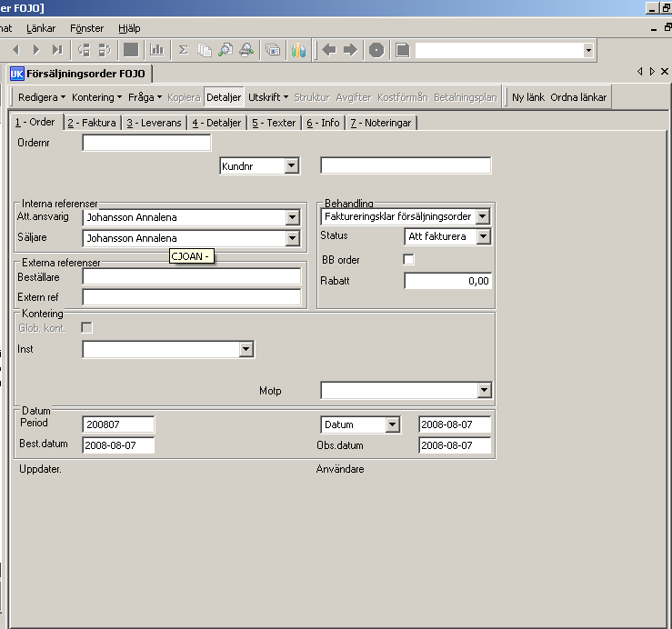Jump to last record icon
The width and height of the screenshot is (672, 629).
(x=57, y=50)
